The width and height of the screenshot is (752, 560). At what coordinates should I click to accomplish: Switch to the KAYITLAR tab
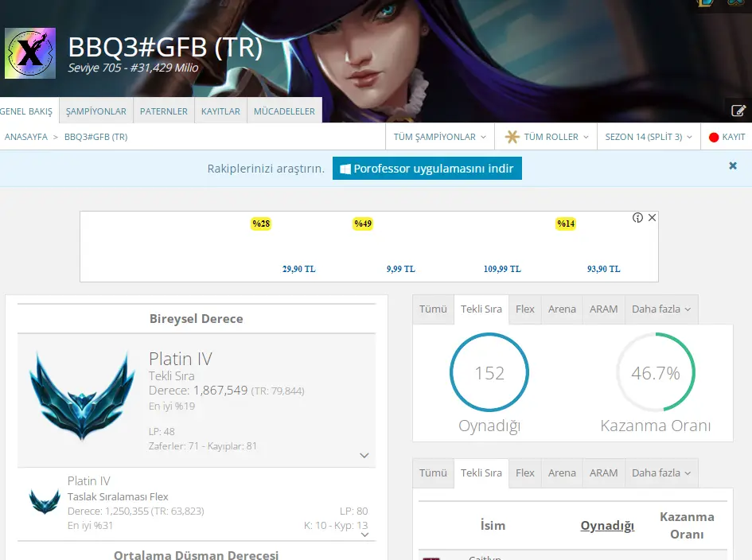pyautogui.click(x=220, y=111)
